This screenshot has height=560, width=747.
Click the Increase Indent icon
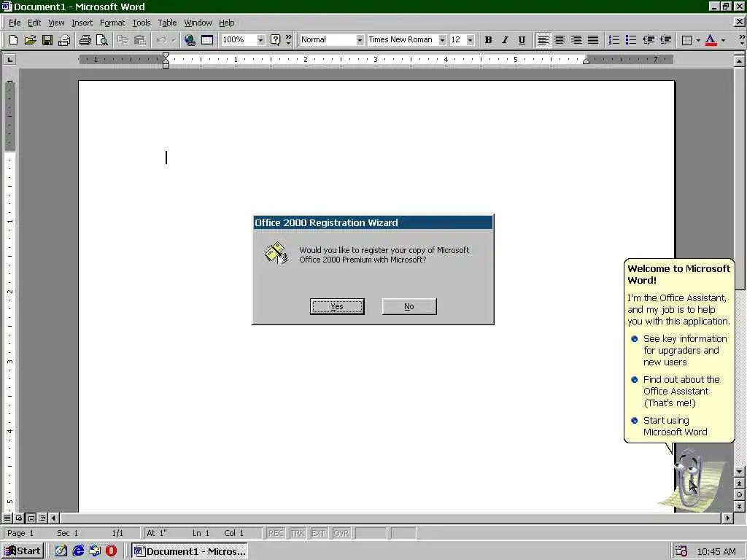point(665,40)
